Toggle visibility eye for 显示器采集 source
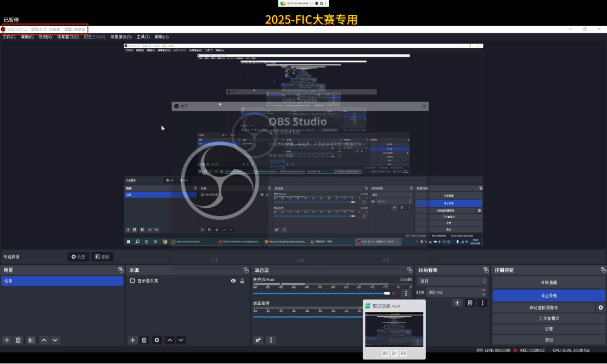This screenshot has height=364, width=607. coord(233,281)
